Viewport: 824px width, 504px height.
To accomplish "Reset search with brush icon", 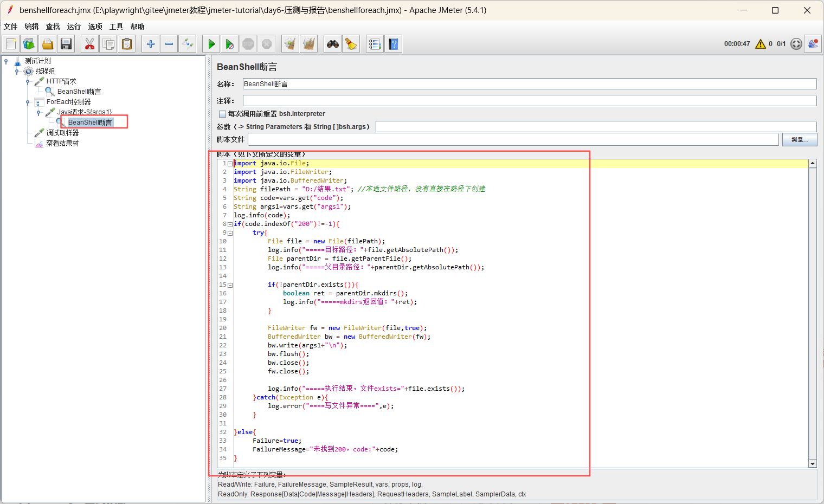I will click(351, 44).
